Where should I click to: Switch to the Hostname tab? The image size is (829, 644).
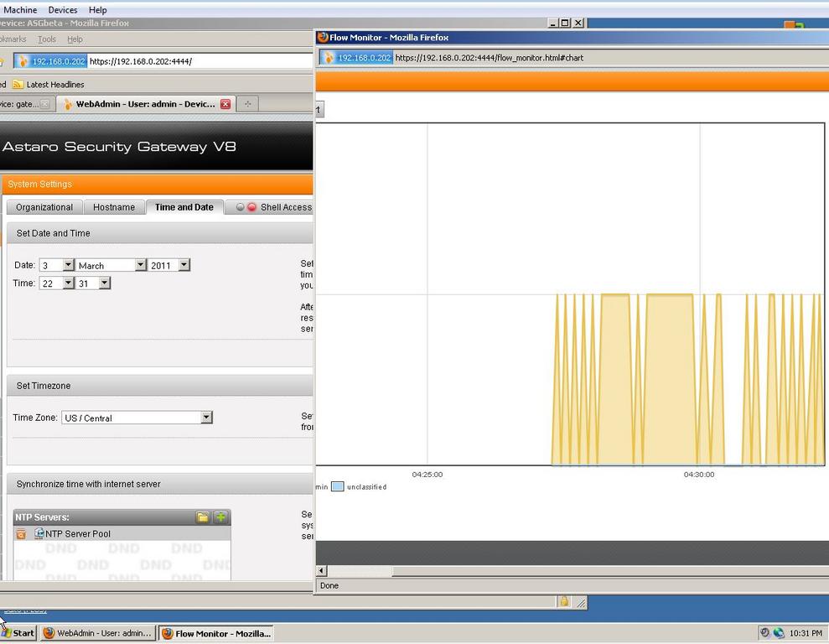point(114,207)
